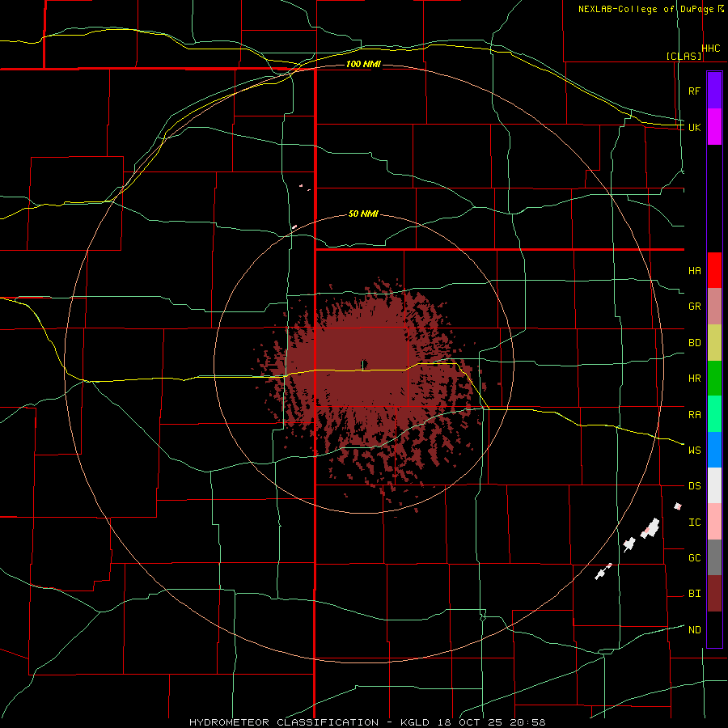Click the 50 NMI range ring label
This screenshot has height=728, width=728.
(363, 214)
